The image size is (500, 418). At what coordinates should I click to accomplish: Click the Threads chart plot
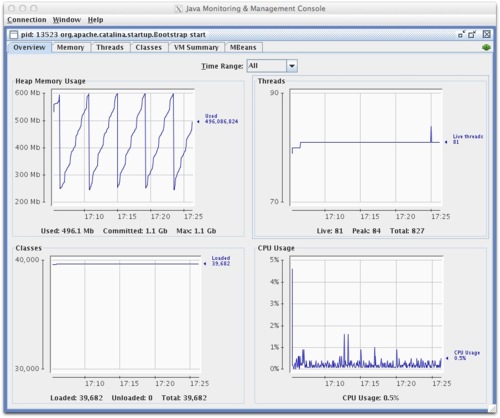[x=366, y=147]
